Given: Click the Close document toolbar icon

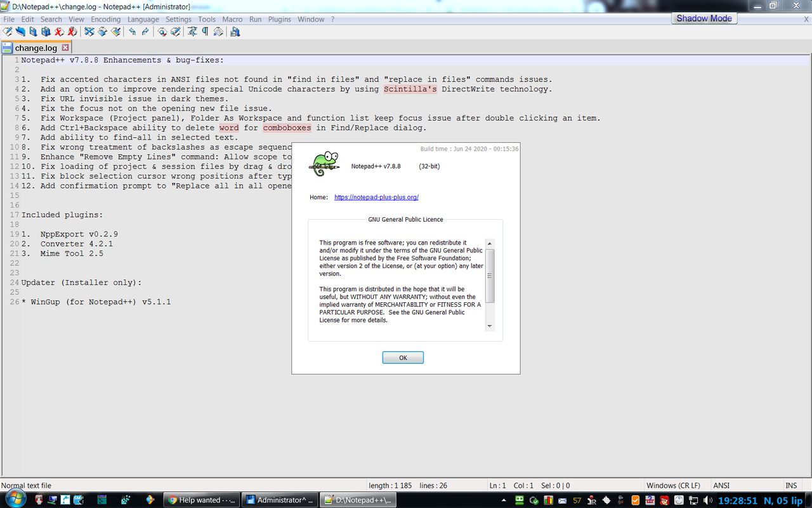Looking at the screenshot, I should pos(59,31).
